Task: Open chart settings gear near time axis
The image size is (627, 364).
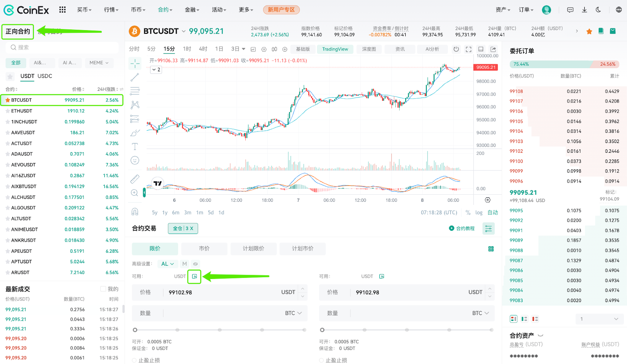Action: [x=487, y=200]
